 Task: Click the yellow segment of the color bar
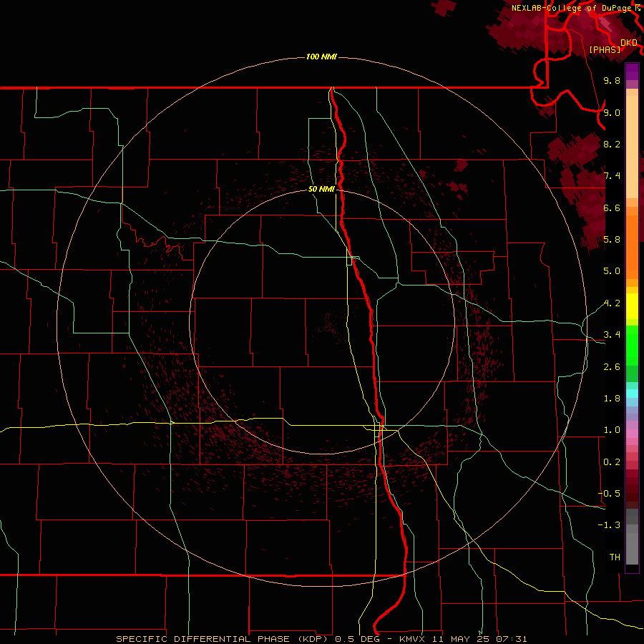pyautogui.click(x=632, y=306)
